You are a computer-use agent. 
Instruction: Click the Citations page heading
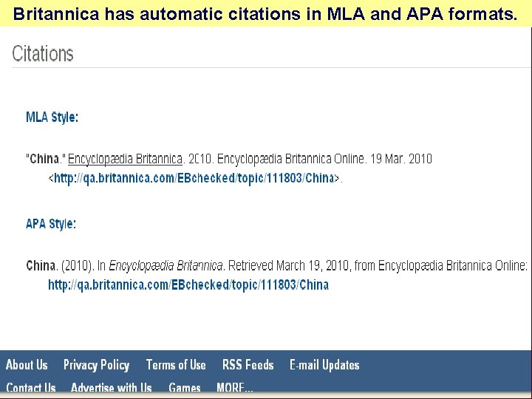[x=43, y=54]
